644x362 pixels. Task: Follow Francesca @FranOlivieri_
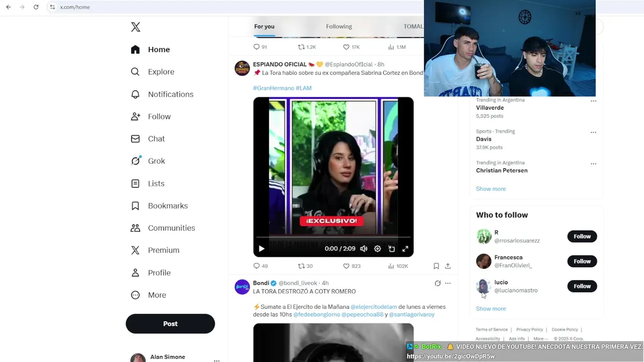coord(582,261)
